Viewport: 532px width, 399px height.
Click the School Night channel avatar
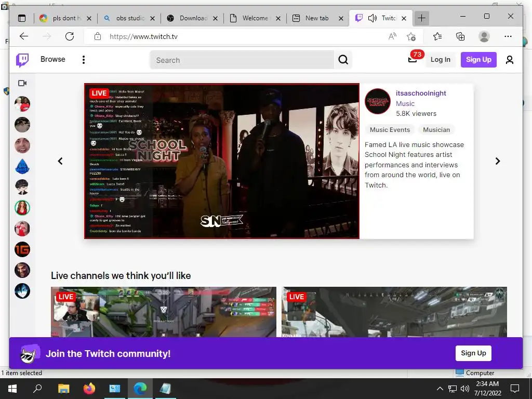point(377,101)
